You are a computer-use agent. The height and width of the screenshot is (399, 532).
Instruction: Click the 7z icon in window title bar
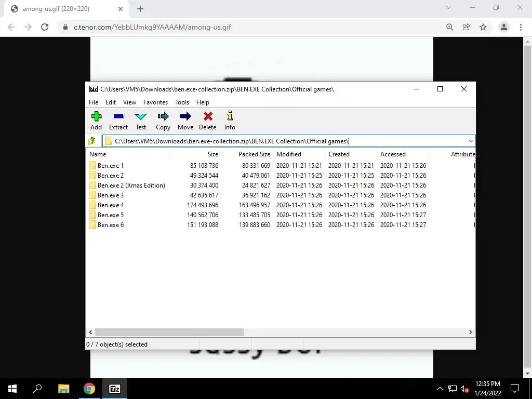click(94, 89)
